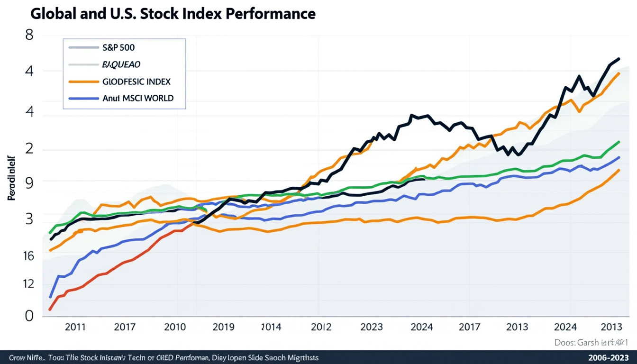Viewport: 637px width, 364px height.
Task: Click the 2006-2023 date range in footer
Action: click(607, 357)
